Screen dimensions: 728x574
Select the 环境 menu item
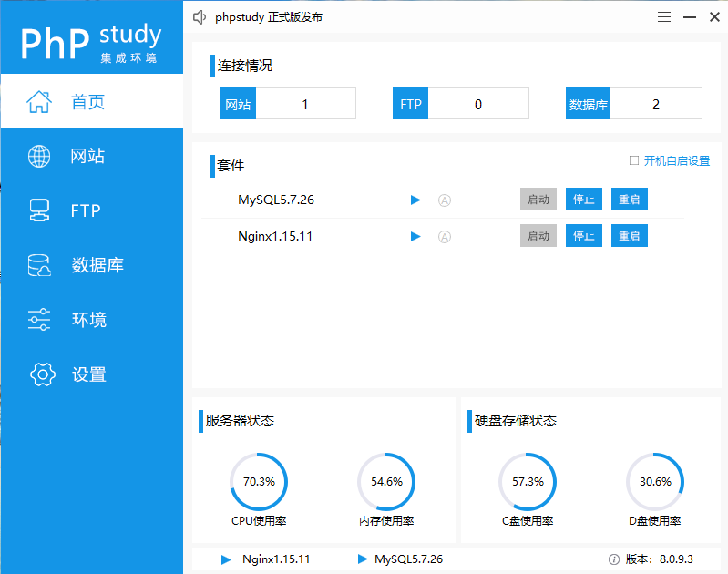92,320
